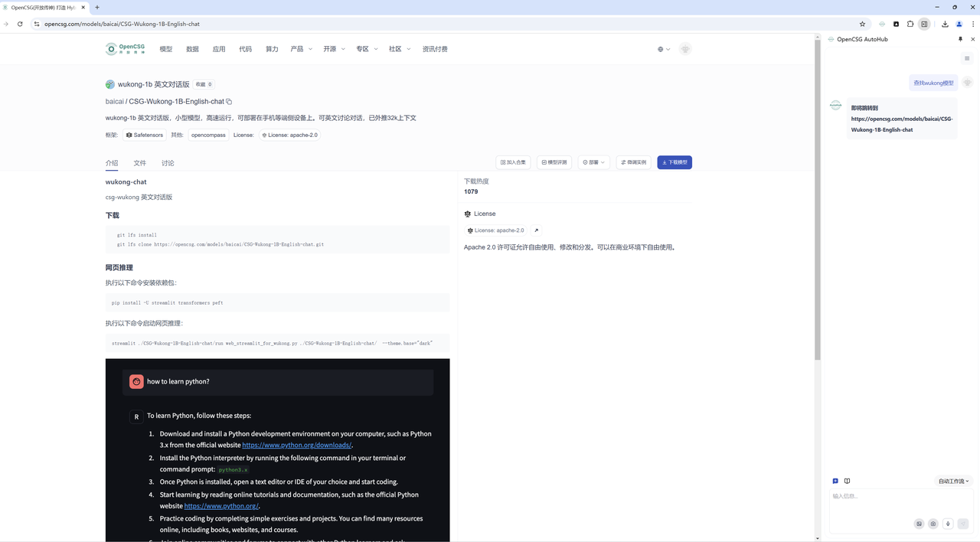
Task: Open the book knowledge icon above chat input
Action: [847, 481]
